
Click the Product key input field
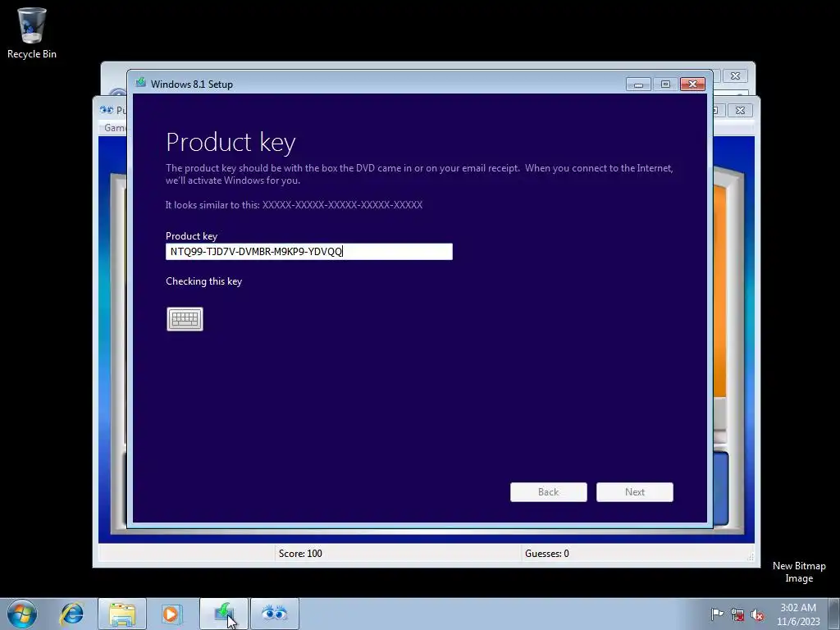coord(309,252)
